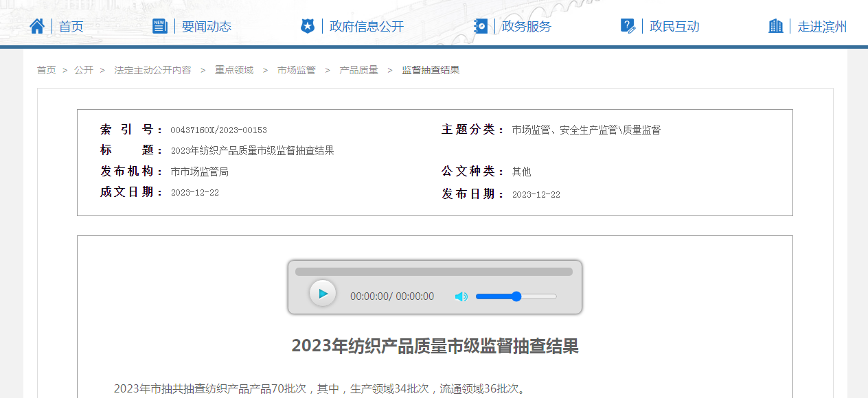Go to 公开 in the breadcrumb

(84, 70)
